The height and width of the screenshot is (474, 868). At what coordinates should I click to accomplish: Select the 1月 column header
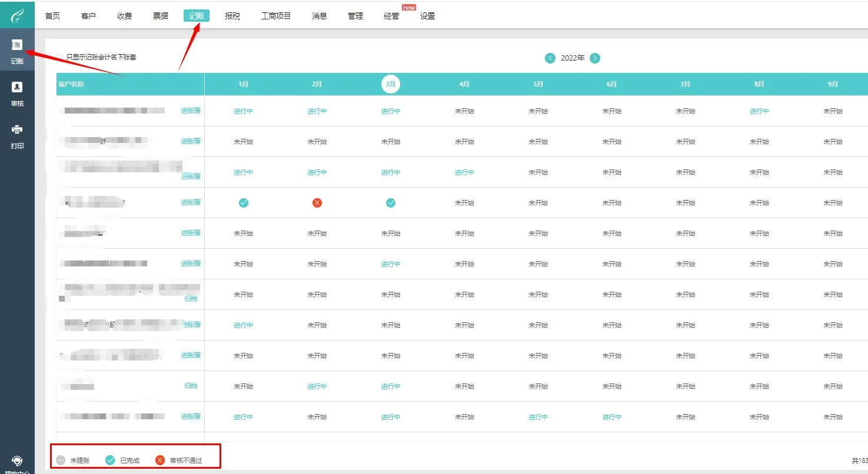click(x=244, y=84)
